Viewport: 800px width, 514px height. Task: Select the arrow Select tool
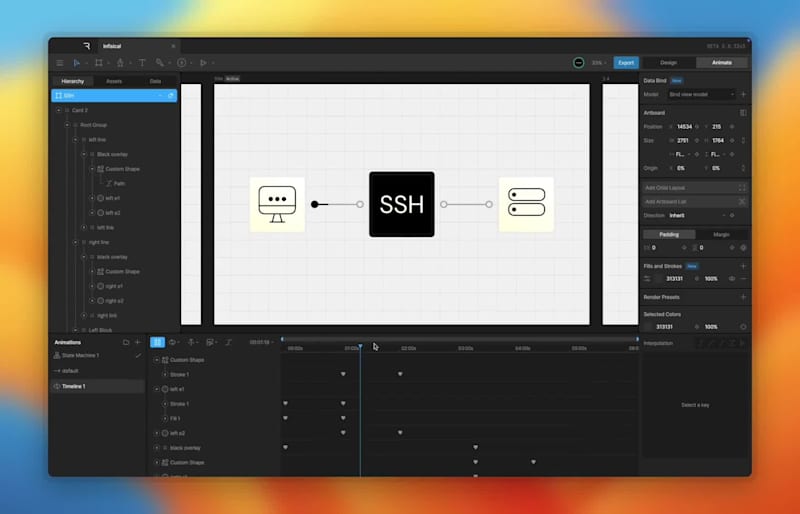[77, 63]
